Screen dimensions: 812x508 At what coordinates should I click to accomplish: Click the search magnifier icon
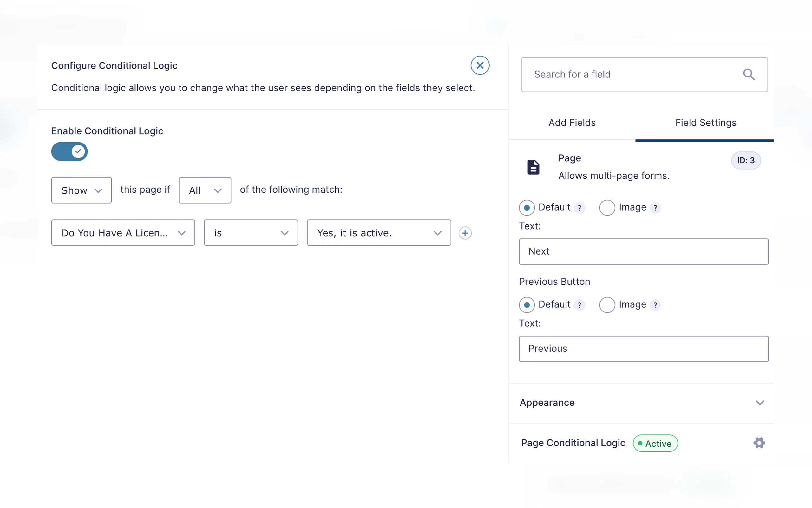pos(749,75)
